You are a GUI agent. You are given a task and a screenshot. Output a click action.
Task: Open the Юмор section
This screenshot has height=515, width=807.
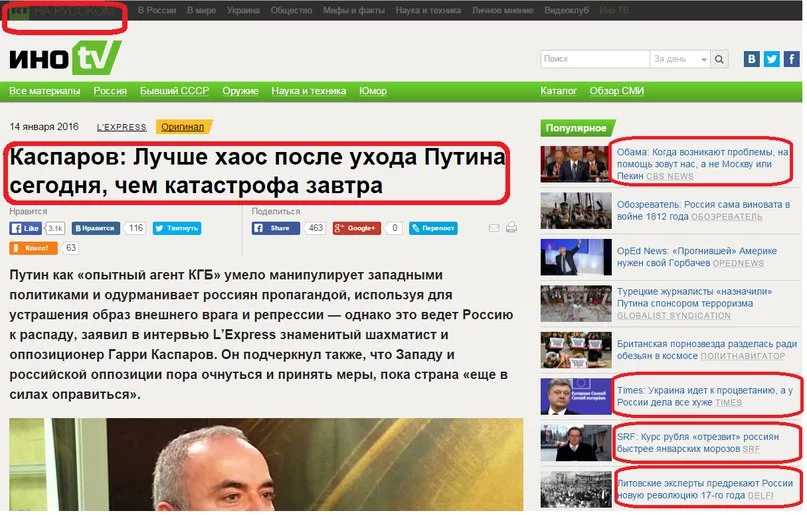(x=373, y=91)
